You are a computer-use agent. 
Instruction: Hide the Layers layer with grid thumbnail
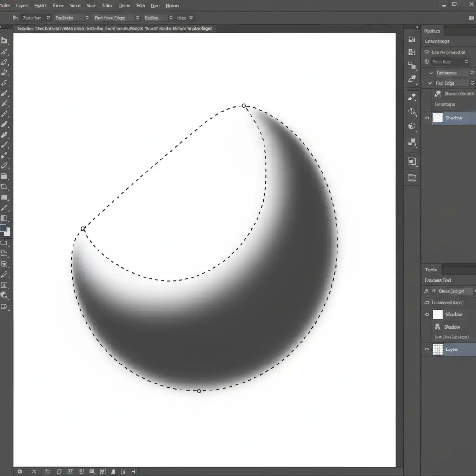pos(427,350)
